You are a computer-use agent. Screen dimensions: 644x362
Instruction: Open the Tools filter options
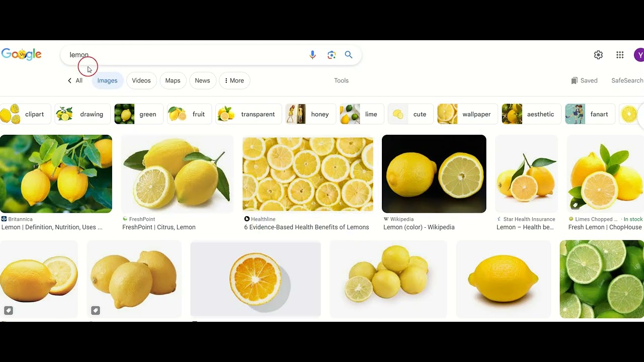point(341,80)
